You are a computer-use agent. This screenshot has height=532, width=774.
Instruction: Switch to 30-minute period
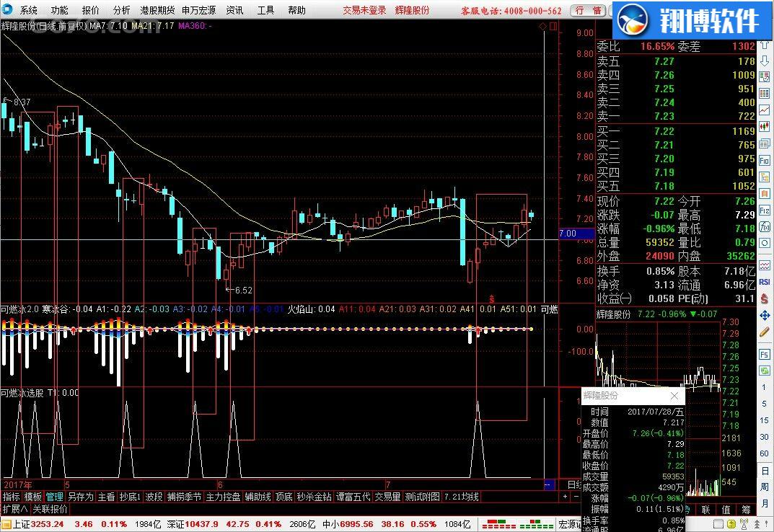coord(765,438)
